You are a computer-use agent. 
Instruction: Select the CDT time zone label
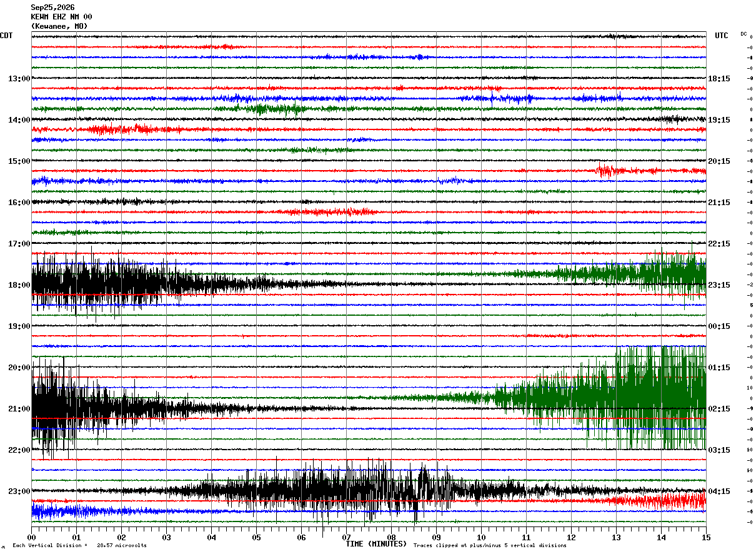point(6,36)
